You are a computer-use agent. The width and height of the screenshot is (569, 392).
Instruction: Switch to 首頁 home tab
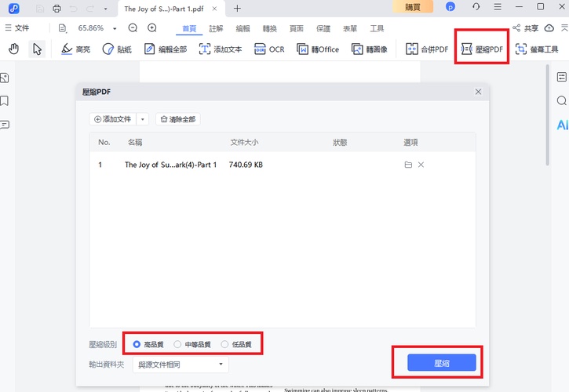pyautogui.click(x=189, y=28)
